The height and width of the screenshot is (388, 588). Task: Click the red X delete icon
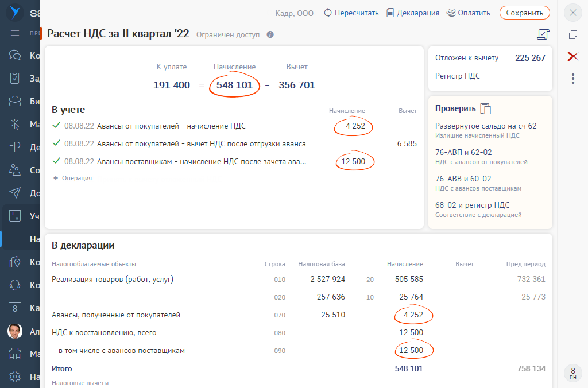coord(572,56)
